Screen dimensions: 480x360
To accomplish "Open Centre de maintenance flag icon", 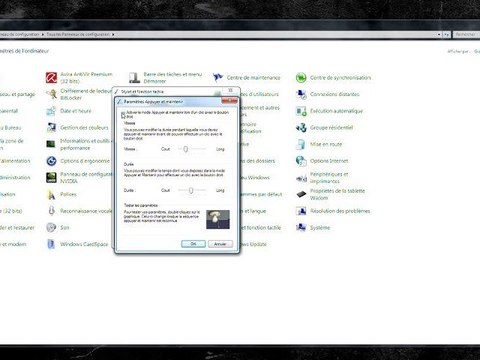I will 218,78.
